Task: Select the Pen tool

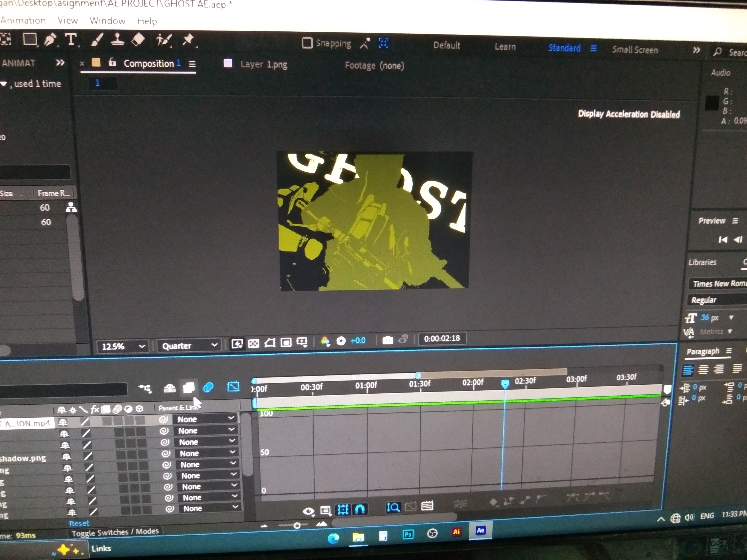Action: pos(51,39)
